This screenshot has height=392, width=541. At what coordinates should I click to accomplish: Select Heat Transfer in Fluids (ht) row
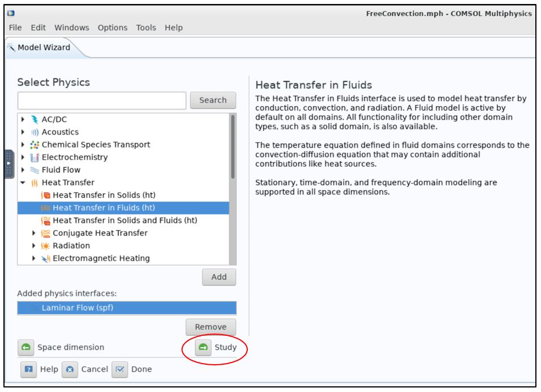(x=123, y=208)
